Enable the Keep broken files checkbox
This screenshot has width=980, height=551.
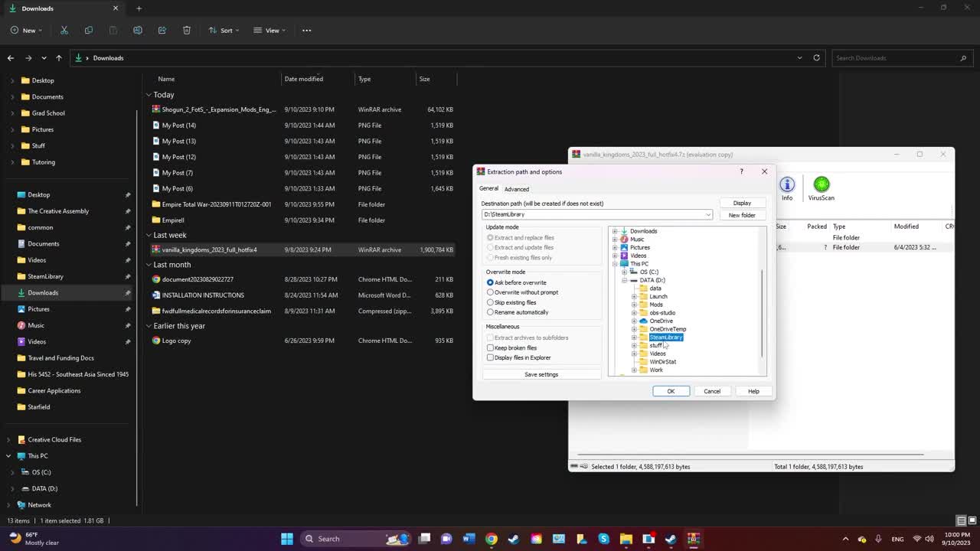[490, 347]
